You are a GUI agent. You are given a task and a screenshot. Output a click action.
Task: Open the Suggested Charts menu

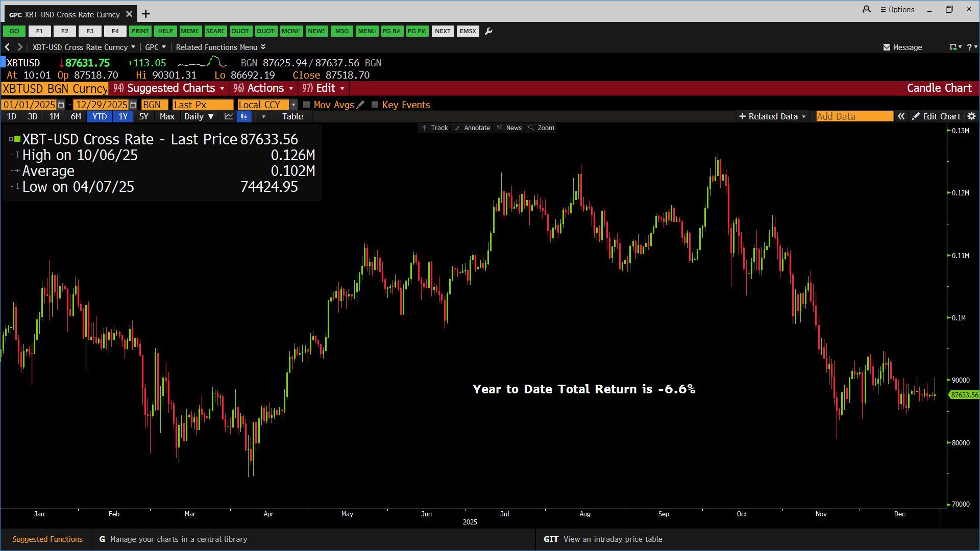tap(170, 88)
